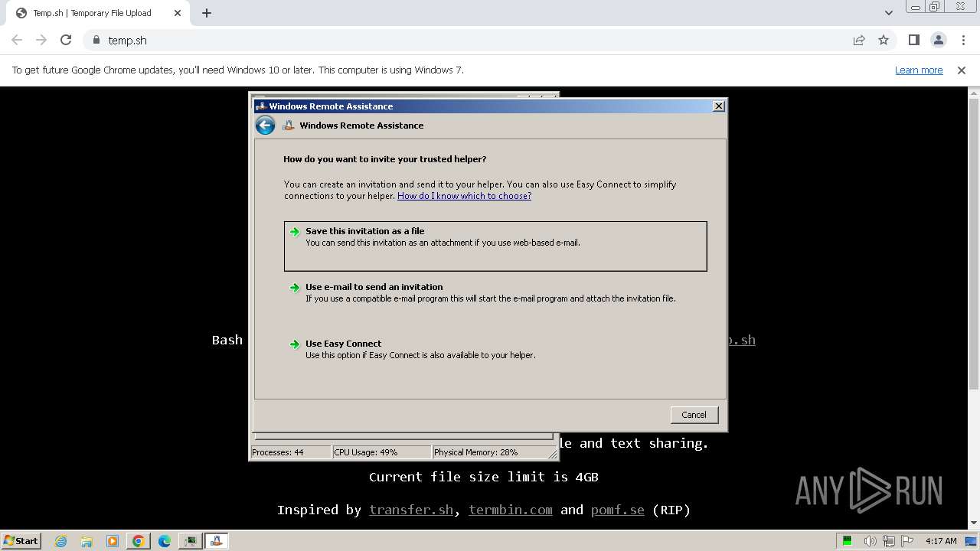
Task: Close the Windows Remote Assistance window
Action: pyautogui.click(x=718, y=106)
